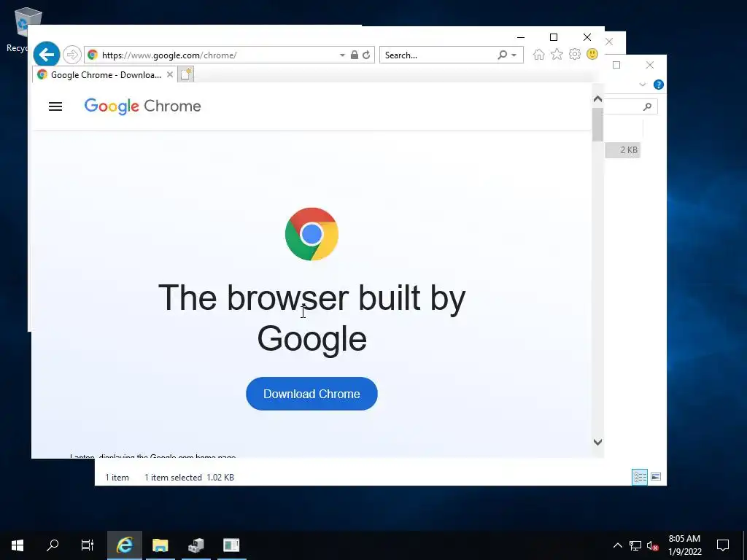The image size is (747, 560).
Task: Switch to large icons view in File Explorer
Action: tap(656, 477)
